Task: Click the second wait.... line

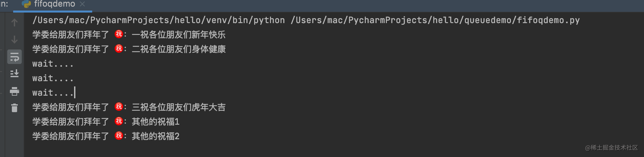Action: click(53, 78)
